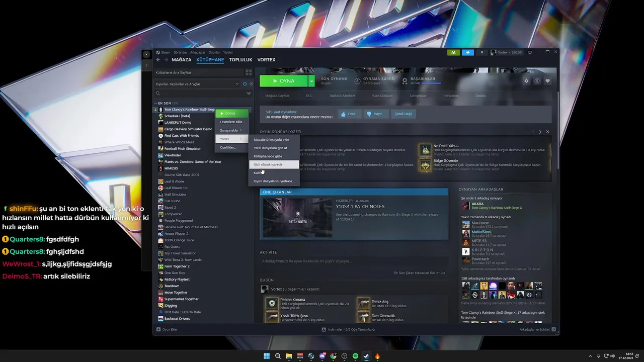This screenshot has width=644, height=362.
Task: Close post-game summary panel
Action: [548, 132]
